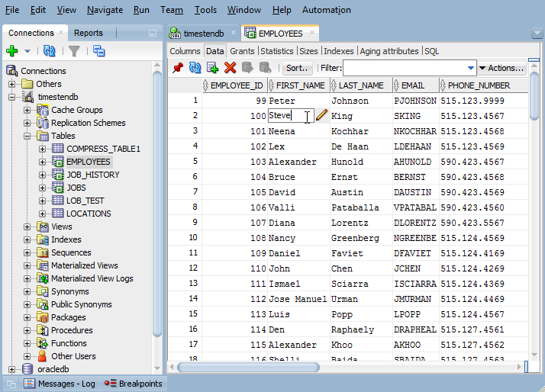
Task: Open the Actions dropdown menu
Action: click(x=502, y=68)
